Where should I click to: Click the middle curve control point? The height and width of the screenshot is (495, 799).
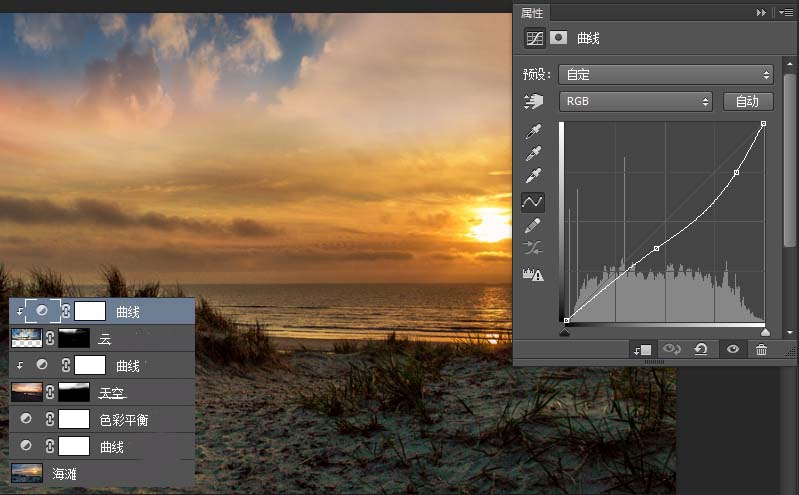coord(656,248)
